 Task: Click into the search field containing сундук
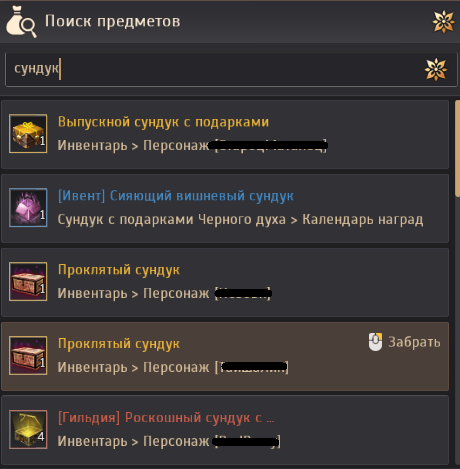pyautogui.click(x=231, y=69)
